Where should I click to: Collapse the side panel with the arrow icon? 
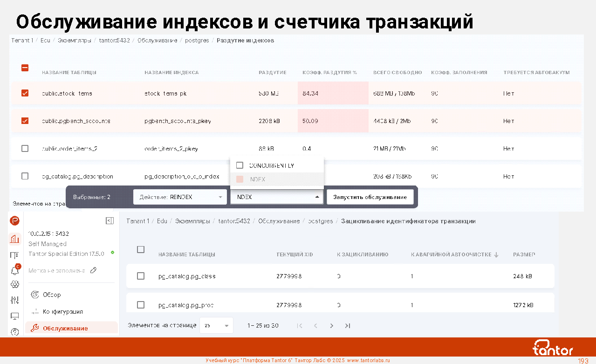pos(110,221)
